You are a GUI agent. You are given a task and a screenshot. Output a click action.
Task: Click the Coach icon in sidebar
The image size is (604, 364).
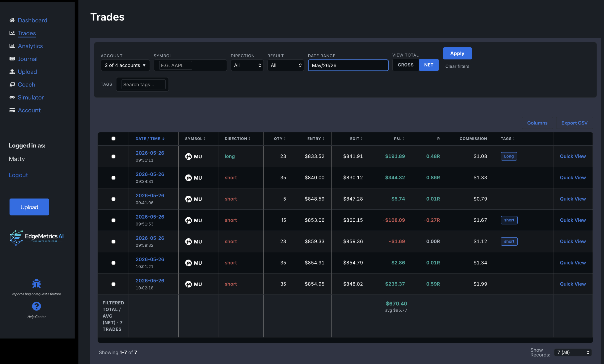coord(12,84)
